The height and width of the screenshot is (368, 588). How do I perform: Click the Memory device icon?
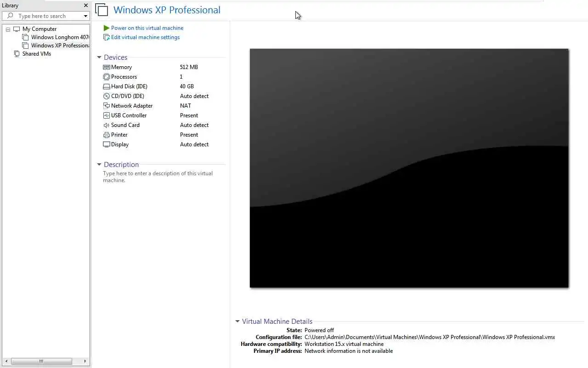click(x=107, y=67)
